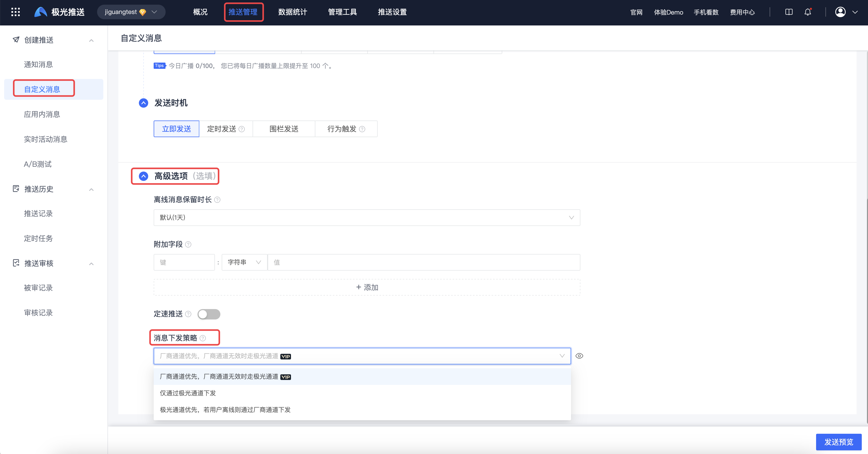Screen dimensions: 868x454
Task: Click help icon beside 定时发送
Action: tap(242, 129)
